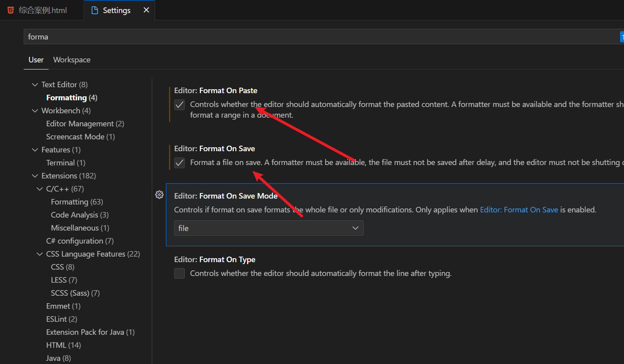Image resolution: width=624 pixels, height=364 pixels.
Task: Open the Format On Save Mode dropdown
Action: 269,228
